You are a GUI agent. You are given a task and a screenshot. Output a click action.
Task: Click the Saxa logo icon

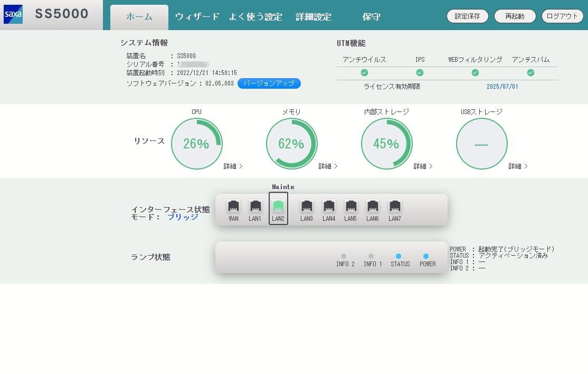[x=13, y=14]
